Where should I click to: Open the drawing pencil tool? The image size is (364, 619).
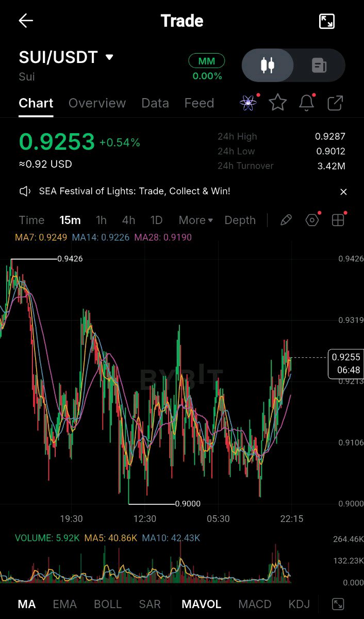286,220
